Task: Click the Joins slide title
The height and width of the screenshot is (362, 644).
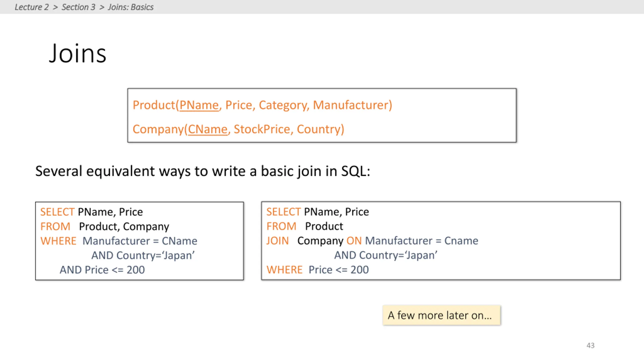Action: (78, 53)
